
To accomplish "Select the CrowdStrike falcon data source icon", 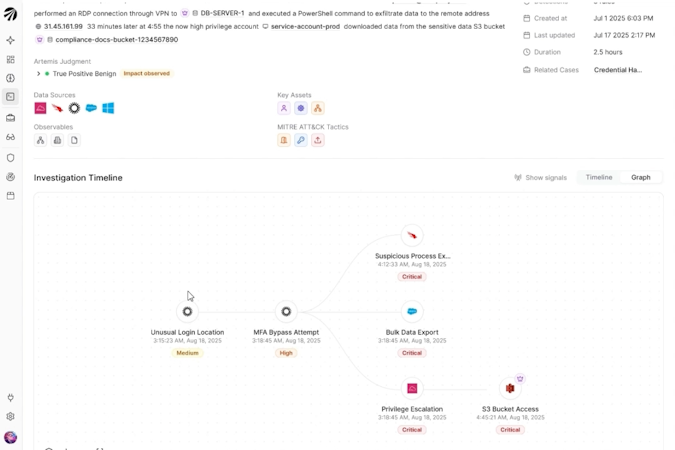I will pyautogui.click(x=57, y=108).
